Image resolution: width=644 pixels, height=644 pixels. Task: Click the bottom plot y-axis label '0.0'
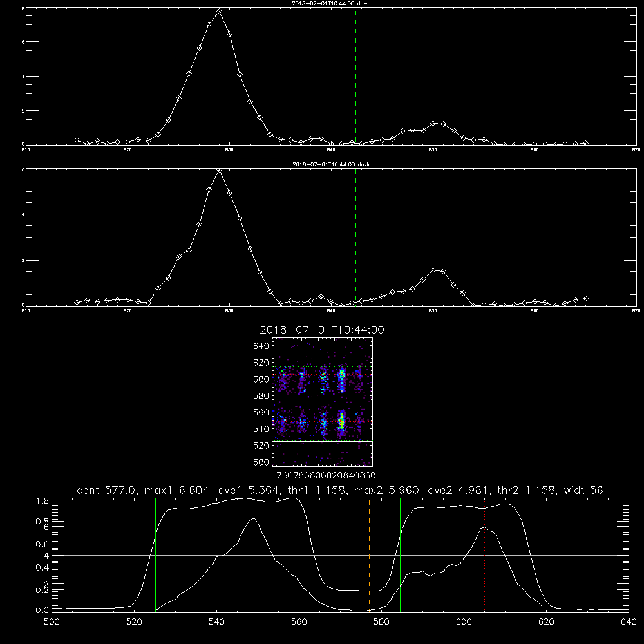tap(43, 610)
